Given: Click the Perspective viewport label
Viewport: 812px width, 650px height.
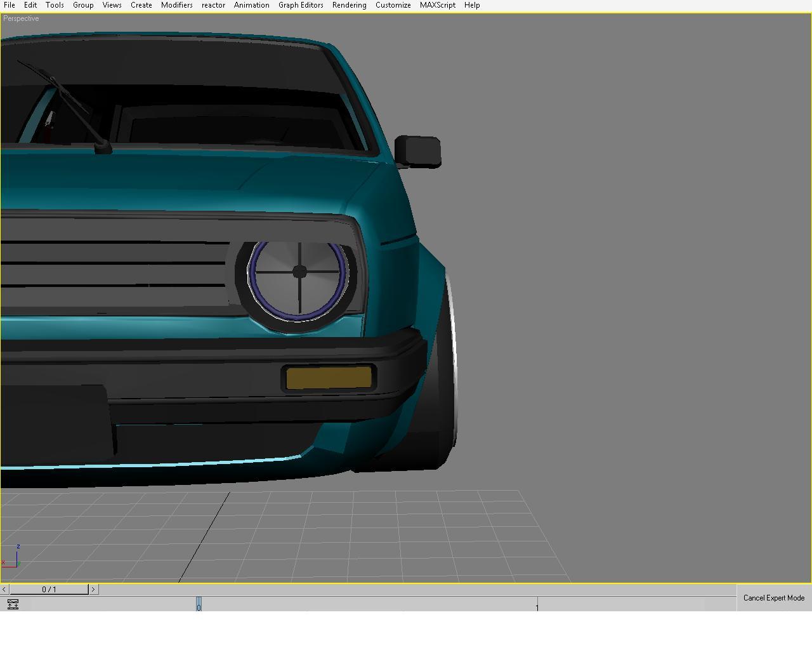Looking at the screenshot, I should coord(21,18).
